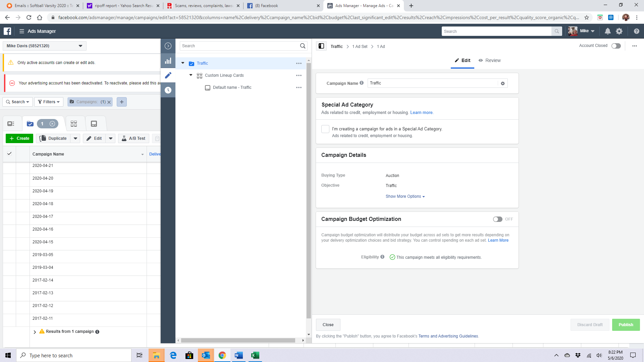
Task: Toggle the select-all campaigns checkbox
Action: point(9,154)
